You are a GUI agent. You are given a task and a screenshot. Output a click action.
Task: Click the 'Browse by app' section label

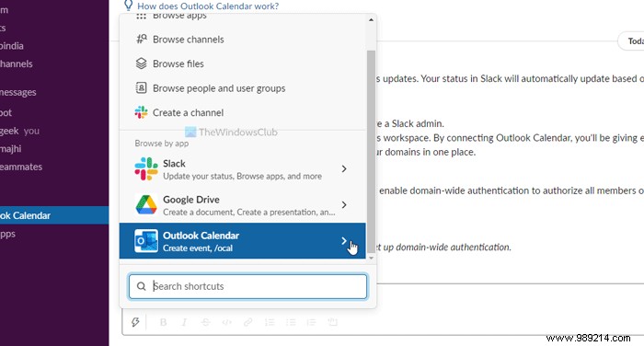(161, 144)
